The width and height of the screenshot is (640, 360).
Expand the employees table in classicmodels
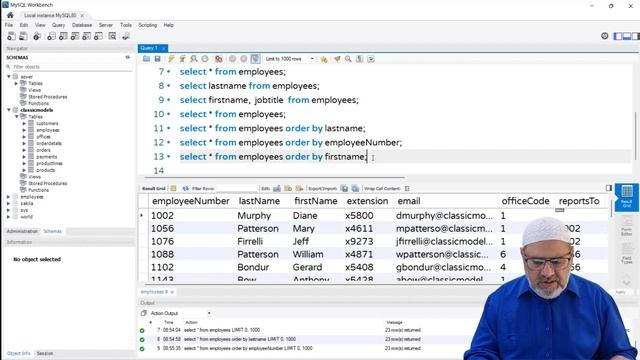click(24, 130)
